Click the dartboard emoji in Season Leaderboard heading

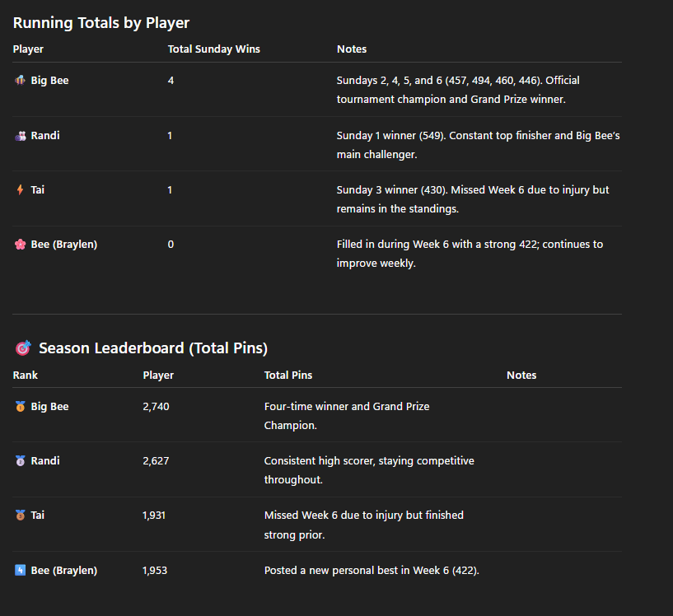23,348
